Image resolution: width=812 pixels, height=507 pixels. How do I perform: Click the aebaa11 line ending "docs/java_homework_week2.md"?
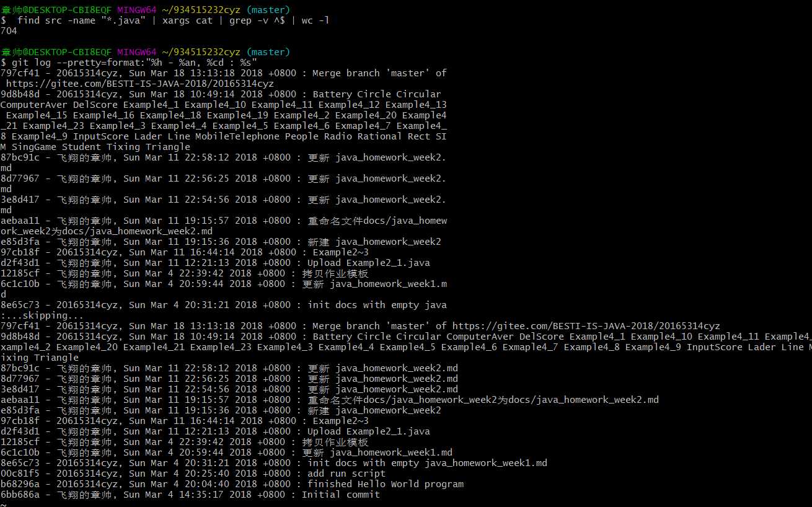click(330, 400)
